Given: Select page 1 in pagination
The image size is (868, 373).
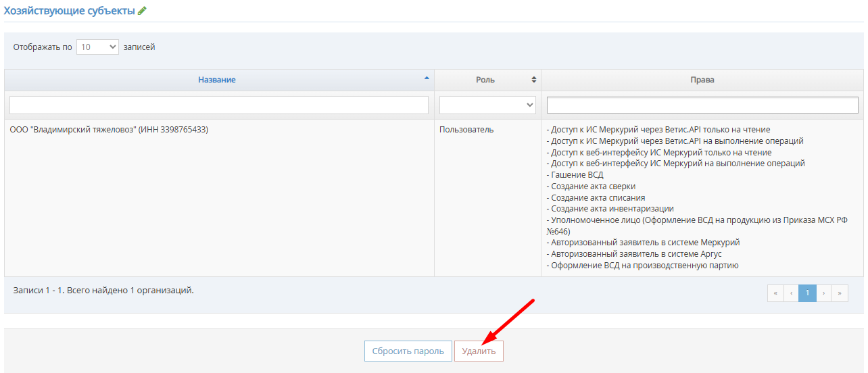Looking at the screenshot, I should pyautogui.click(x=807, y=293).
